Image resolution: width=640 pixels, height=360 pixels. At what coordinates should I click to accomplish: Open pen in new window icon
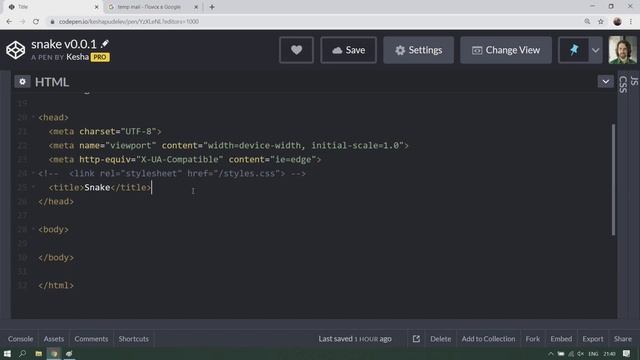[x=416, y=339]
